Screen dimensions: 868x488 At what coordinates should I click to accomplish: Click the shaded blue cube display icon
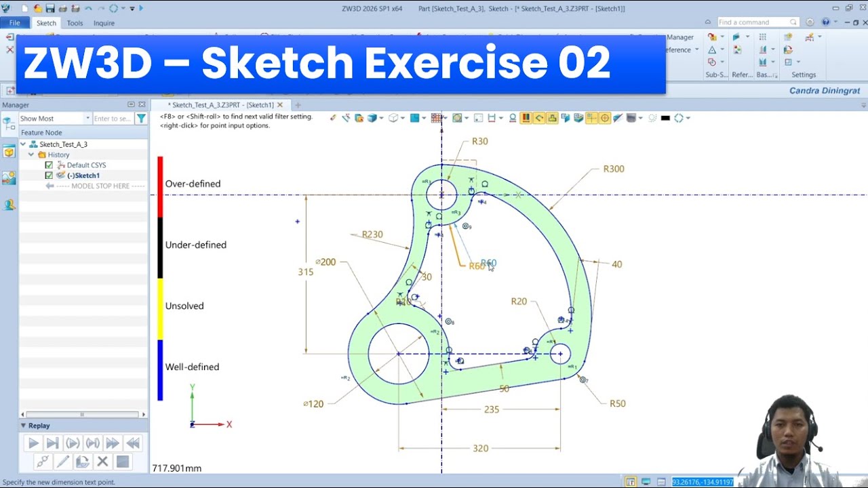point(372,118)
